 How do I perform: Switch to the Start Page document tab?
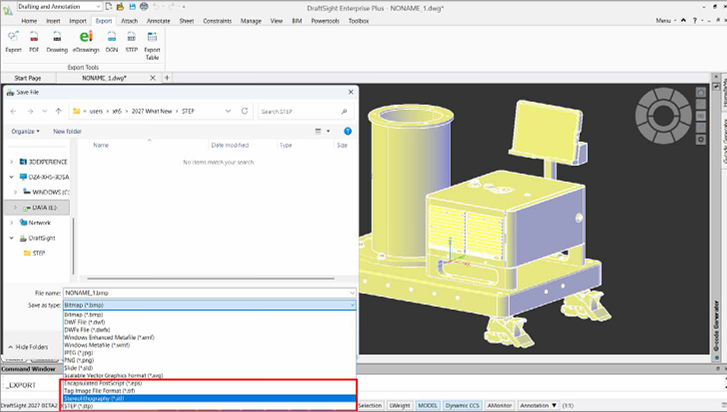tap(28, 78)
